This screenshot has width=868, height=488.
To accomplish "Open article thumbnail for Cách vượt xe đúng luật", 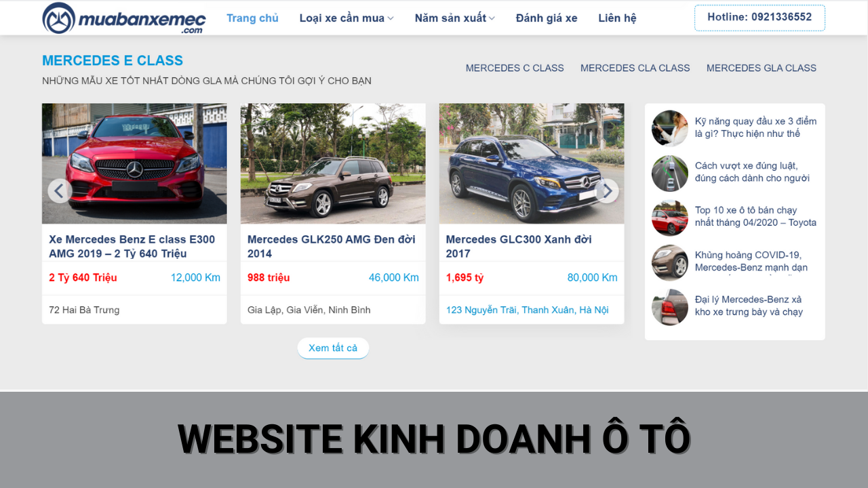I will click(x=670, y=174).
